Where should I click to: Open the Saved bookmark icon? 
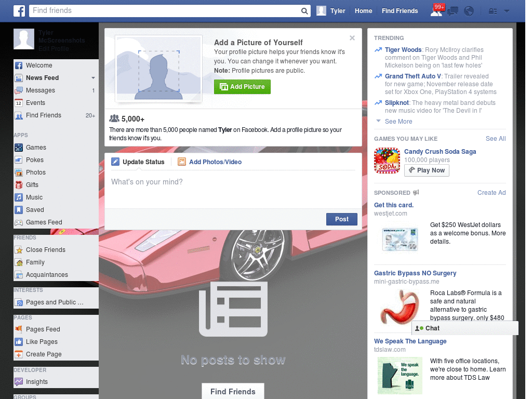[19, 210]
